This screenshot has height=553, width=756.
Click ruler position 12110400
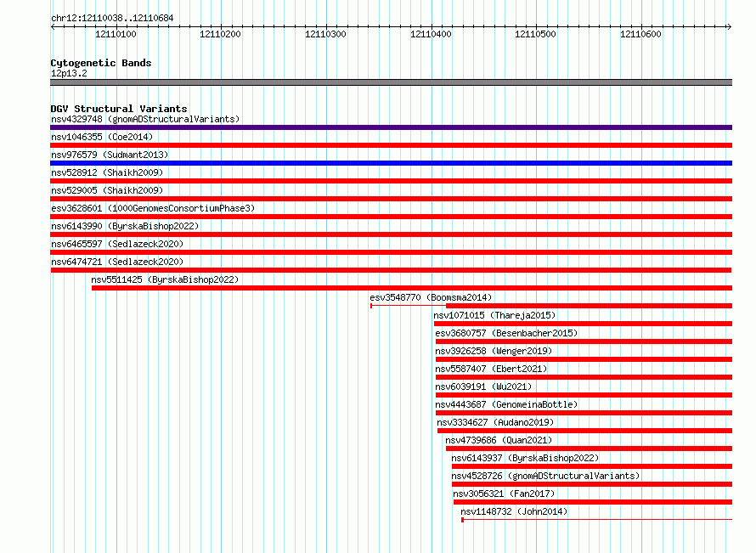(x=431, y=34)
